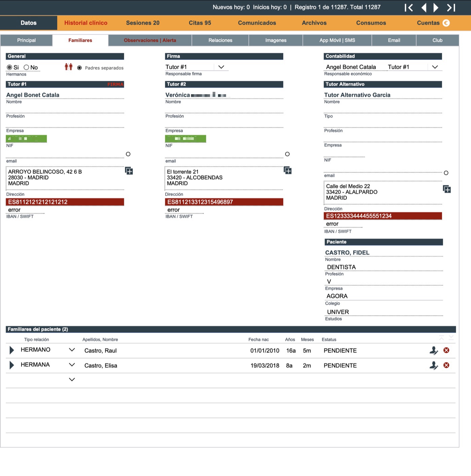
Task: Jump to the last record arrow
Action: tap(451, 7)
